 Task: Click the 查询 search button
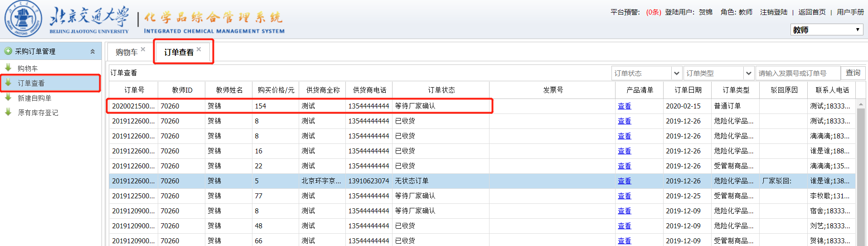coord(853,73)
